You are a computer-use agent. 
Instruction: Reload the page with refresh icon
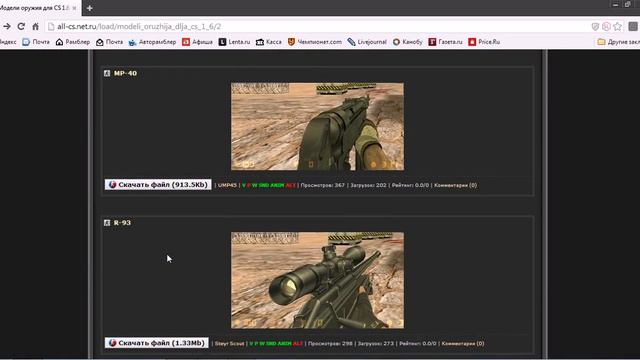click(21, 27)
